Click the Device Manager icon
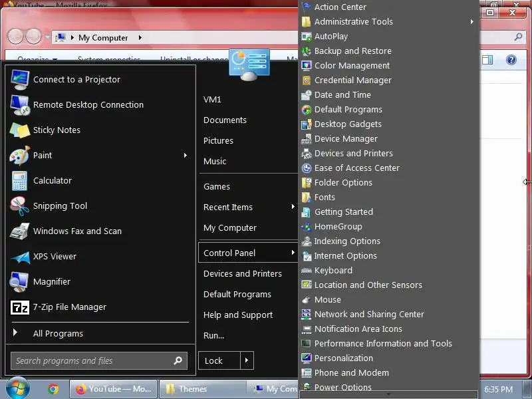 click(307, 139)
